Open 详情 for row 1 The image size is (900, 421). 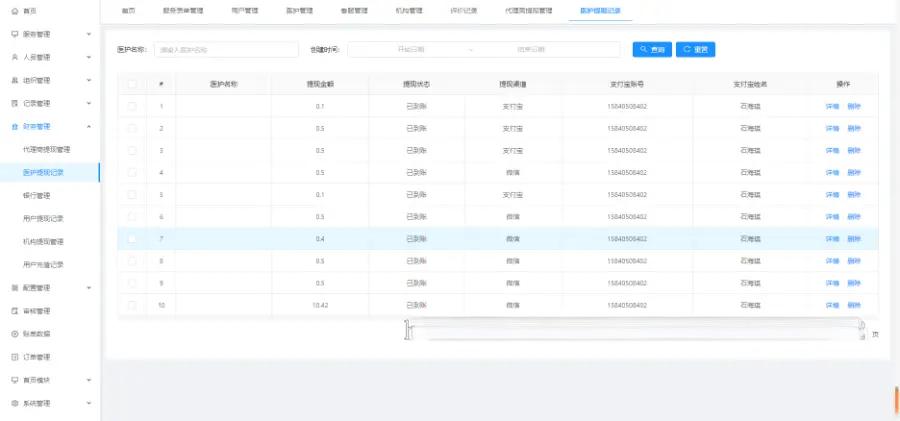click(x=832, y=106)
